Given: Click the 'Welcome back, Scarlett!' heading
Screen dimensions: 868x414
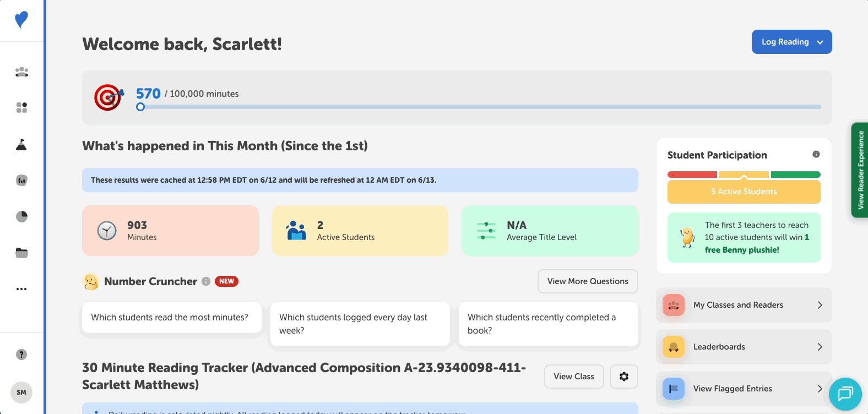Looking at the screenshot, I should [182, 44].
